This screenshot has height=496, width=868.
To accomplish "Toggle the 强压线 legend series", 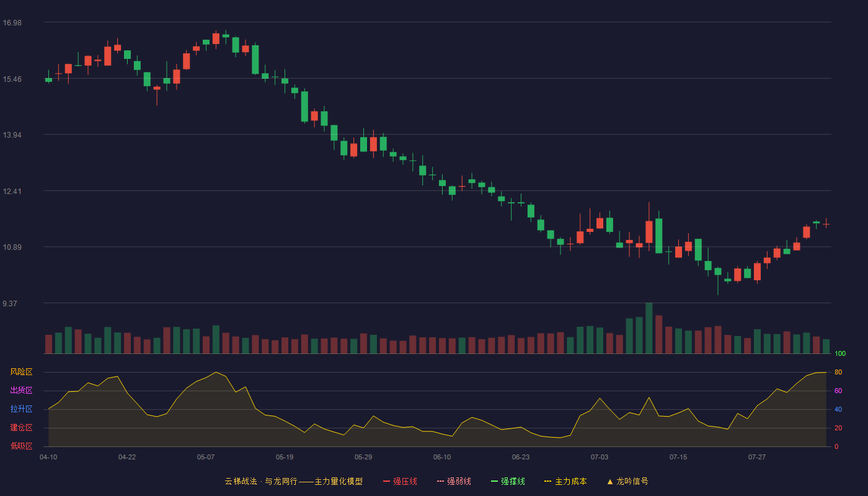I will (x=400, y=481).
